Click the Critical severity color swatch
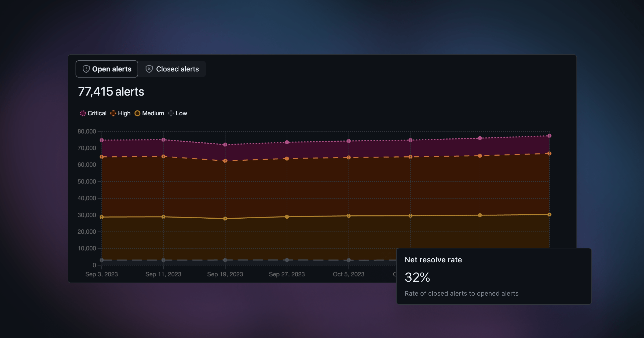 coord(82,113)
